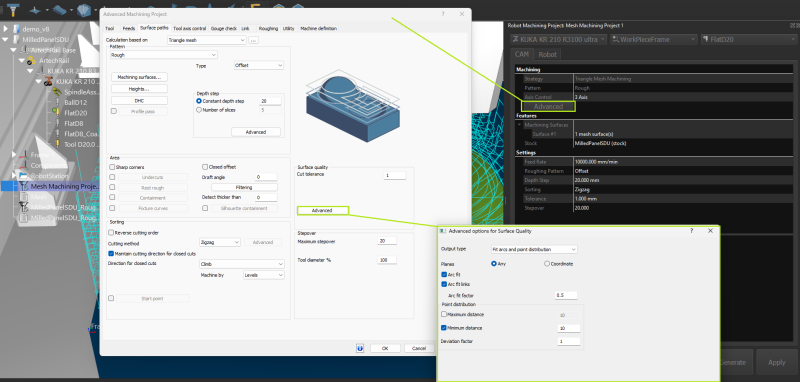Expand the demo_v8 tree node
This screenshot has width=800, height=382.
[6, 29]
